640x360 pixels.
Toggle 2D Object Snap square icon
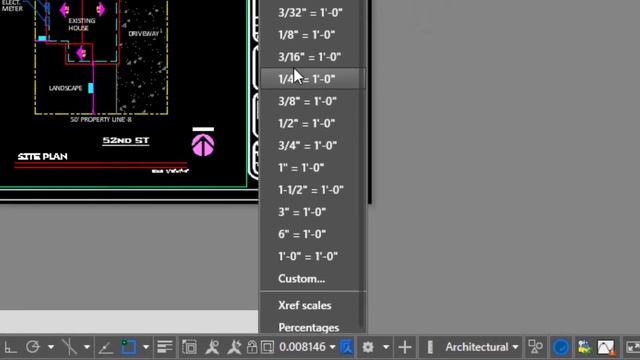[128, 347]
